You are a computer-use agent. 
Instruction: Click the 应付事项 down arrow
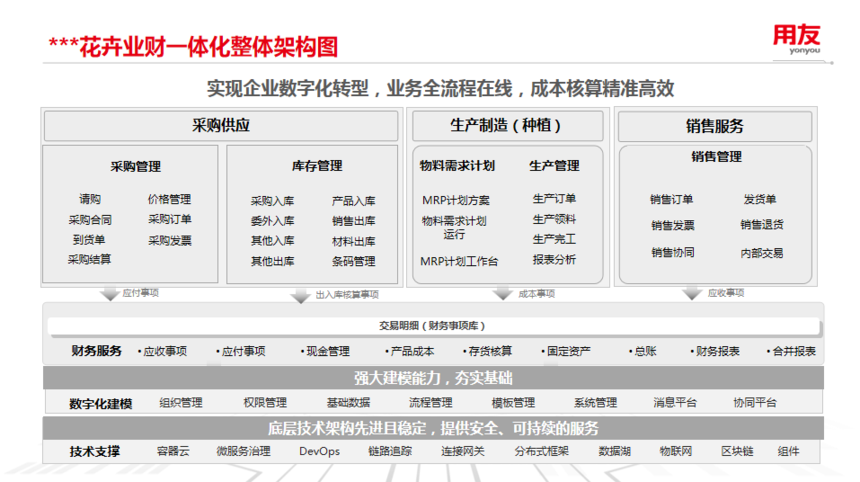click(x=110, y=293)
